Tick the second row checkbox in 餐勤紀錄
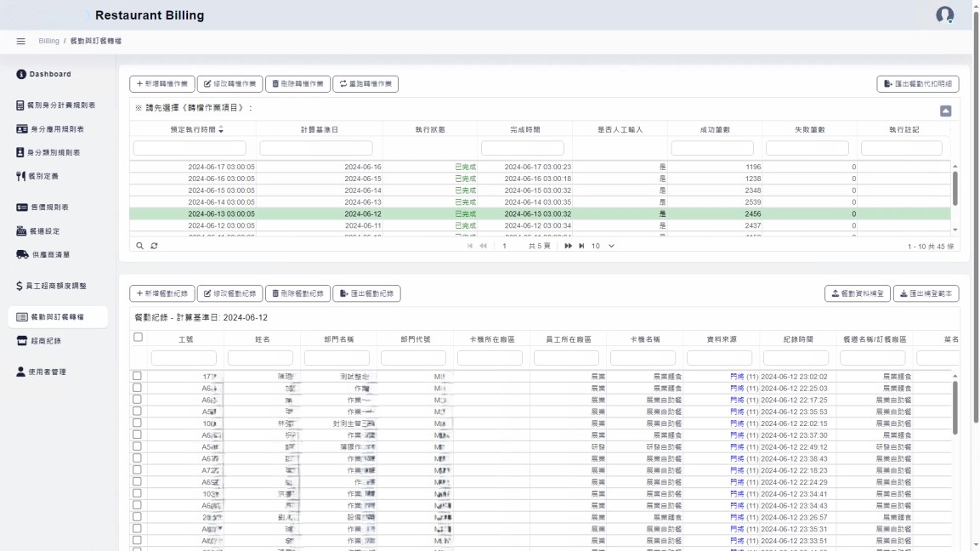The width and height of the screenshot is (980, 551). pos(137,387)
